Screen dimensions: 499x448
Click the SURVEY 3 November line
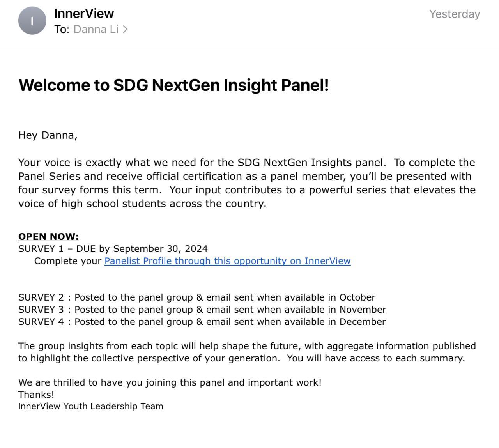[x=202, y=310]
